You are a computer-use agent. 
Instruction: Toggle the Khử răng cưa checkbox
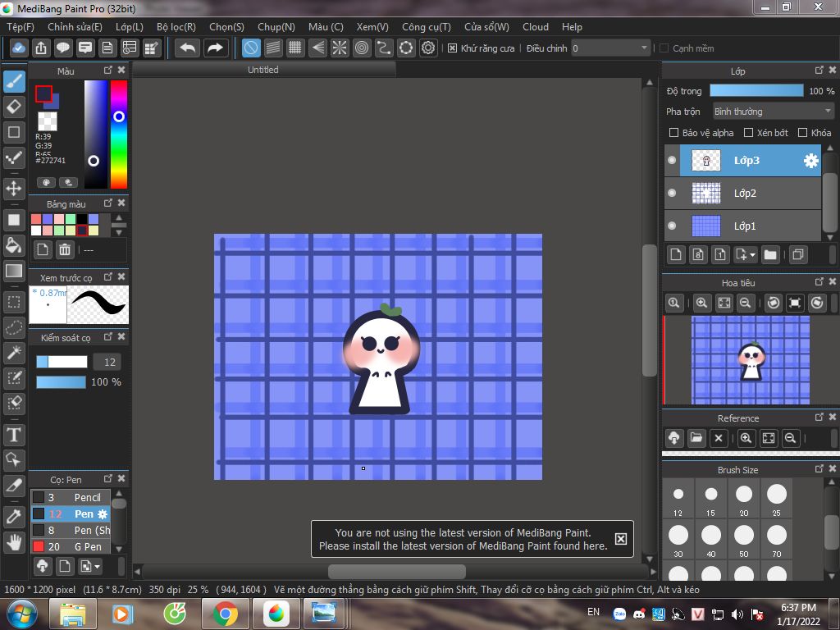pos(452,48)
